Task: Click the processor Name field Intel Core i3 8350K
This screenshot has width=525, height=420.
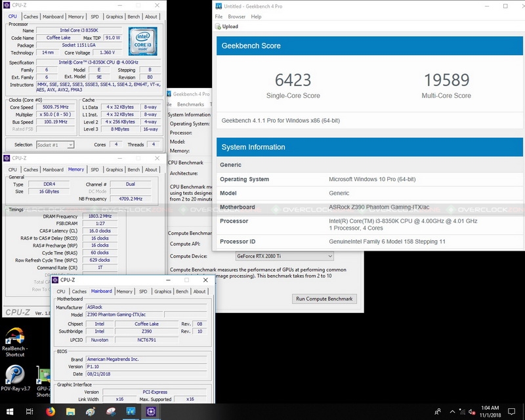Action: pos(79,30)
